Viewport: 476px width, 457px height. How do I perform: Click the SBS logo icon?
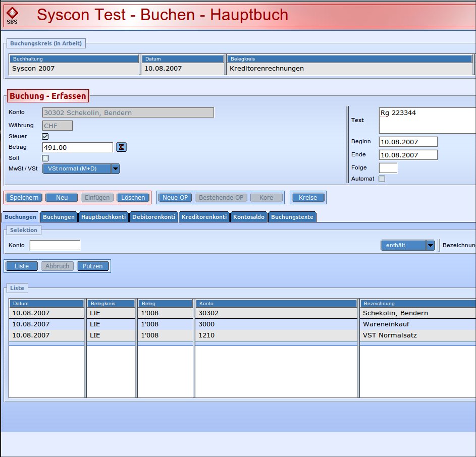click(12, 15)
